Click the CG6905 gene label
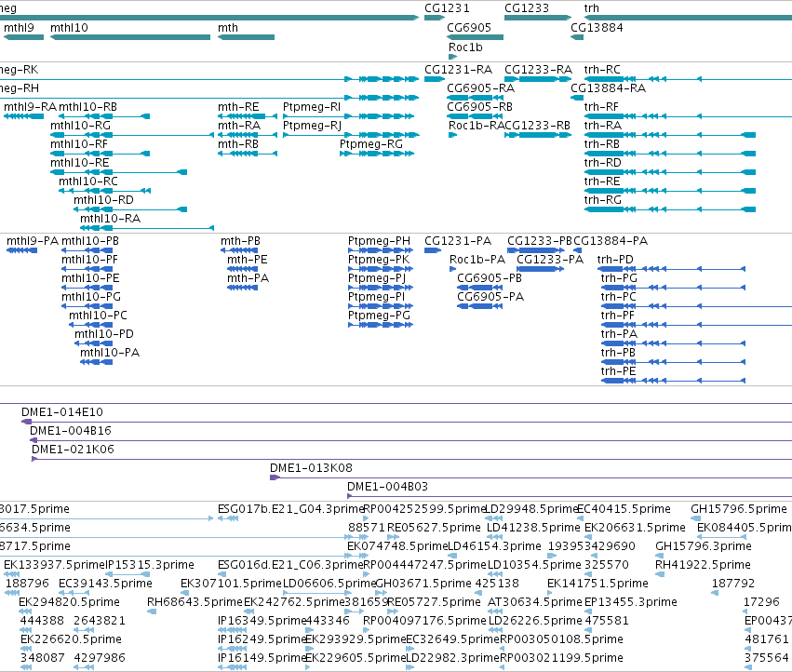792x672 pixels. (x=469, y=28)
